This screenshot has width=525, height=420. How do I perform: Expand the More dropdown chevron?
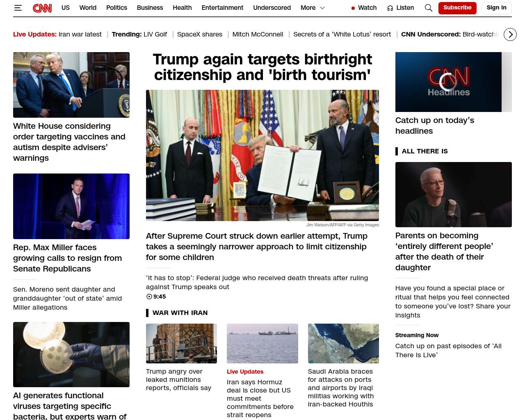point(322,8)
